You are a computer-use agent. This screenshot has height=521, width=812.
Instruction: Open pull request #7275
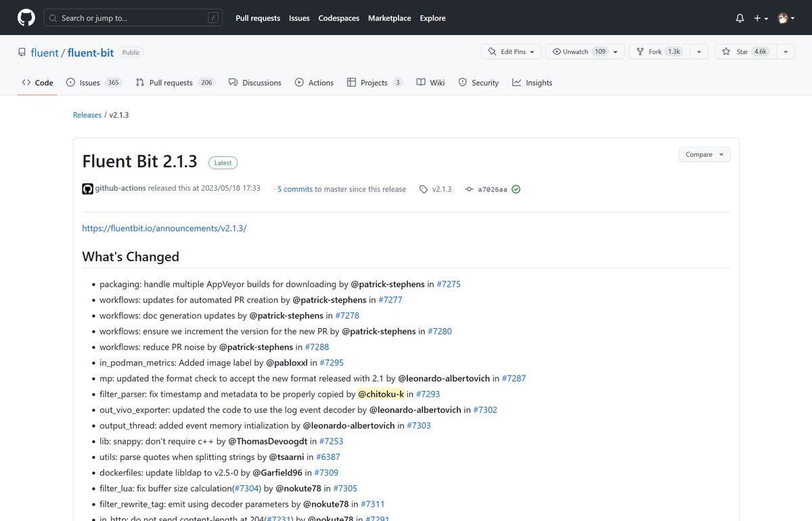point(449,284)
